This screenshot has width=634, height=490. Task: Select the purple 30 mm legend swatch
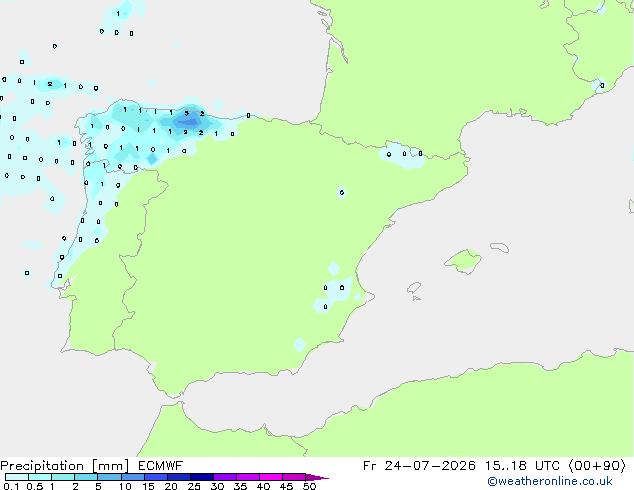coord(224,477)
